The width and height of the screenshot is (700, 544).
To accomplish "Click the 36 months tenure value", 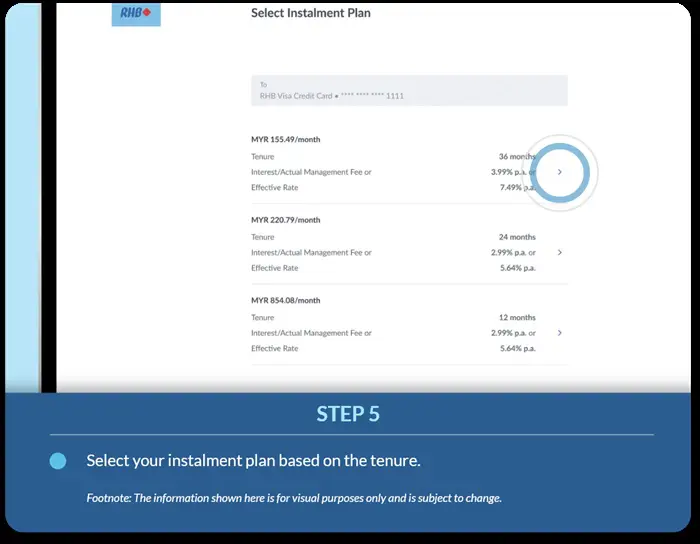I will point(515,157).
